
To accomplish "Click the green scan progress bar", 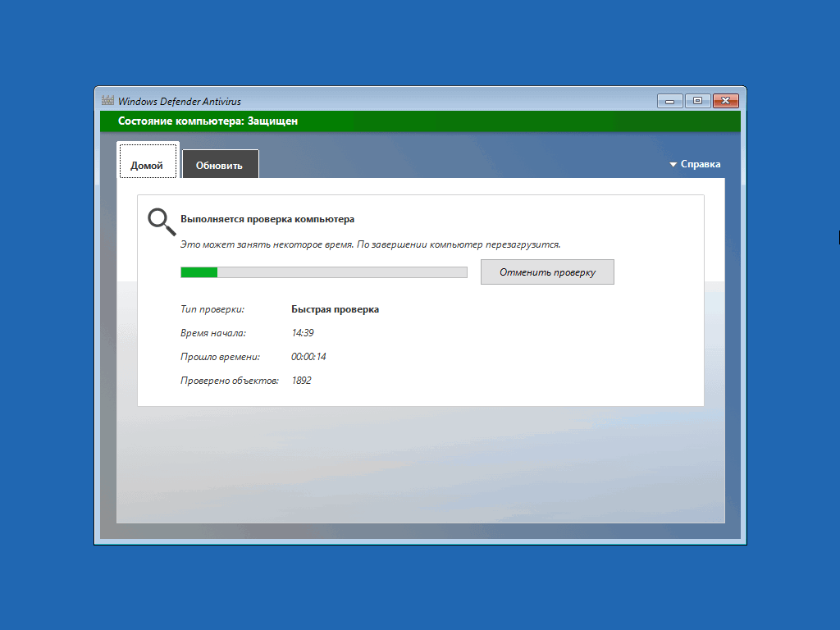I will [x=199, y=272].
